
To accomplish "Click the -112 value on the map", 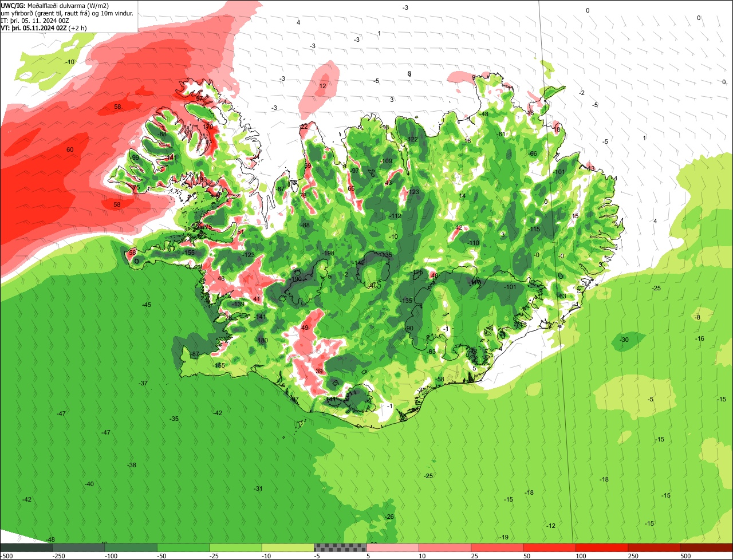I will [x=395, y=216].
